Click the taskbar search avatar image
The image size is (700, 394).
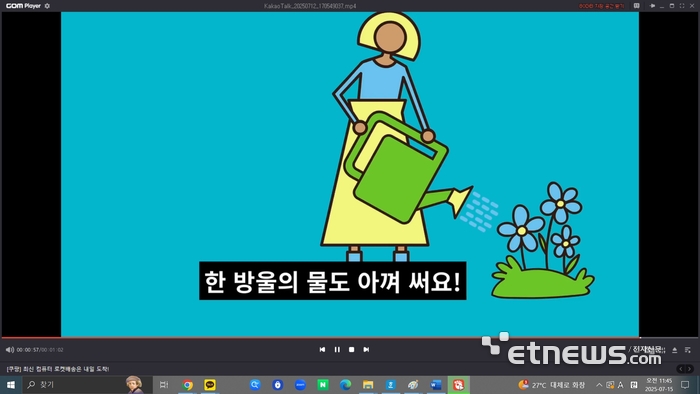[134, 385]
